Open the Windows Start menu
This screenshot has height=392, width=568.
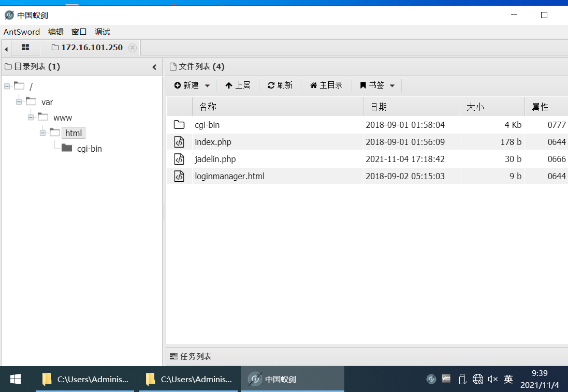15,379
